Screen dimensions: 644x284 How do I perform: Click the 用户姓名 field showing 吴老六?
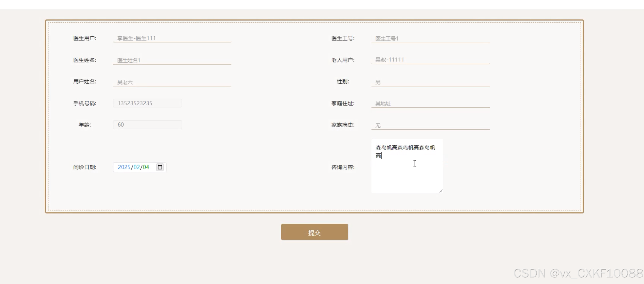point(172,82)
